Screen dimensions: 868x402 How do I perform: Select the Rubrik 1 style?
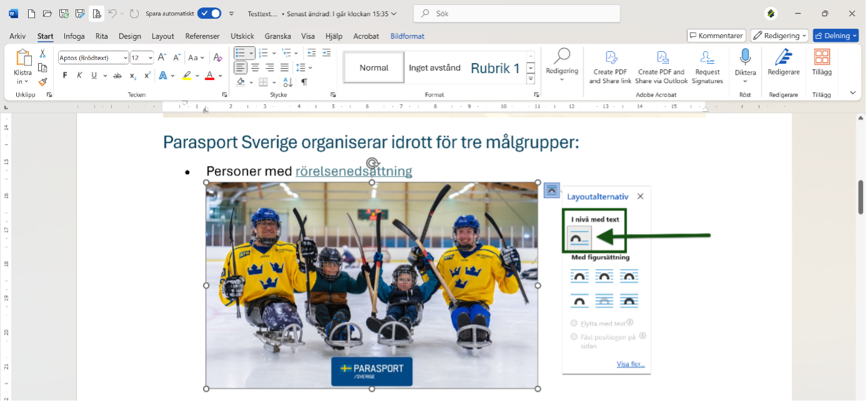(x=495, y=68)
